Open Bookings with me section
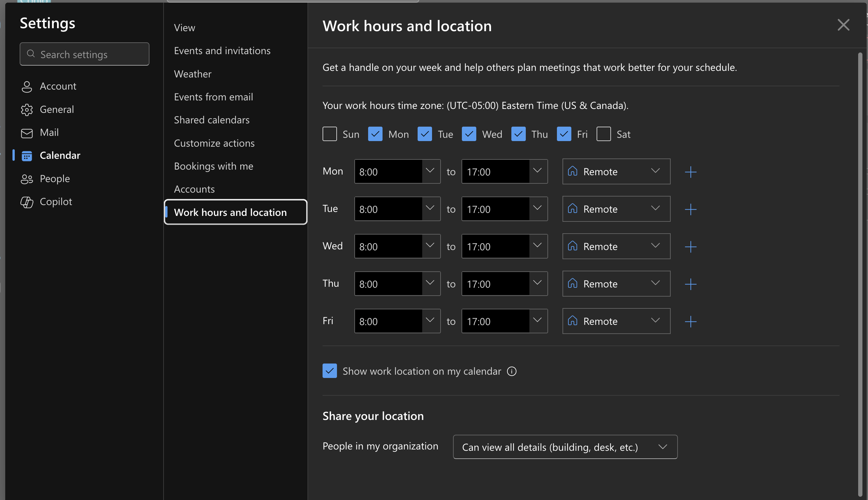The width and height of the screenshot is (868, 500). coord(213,166)
